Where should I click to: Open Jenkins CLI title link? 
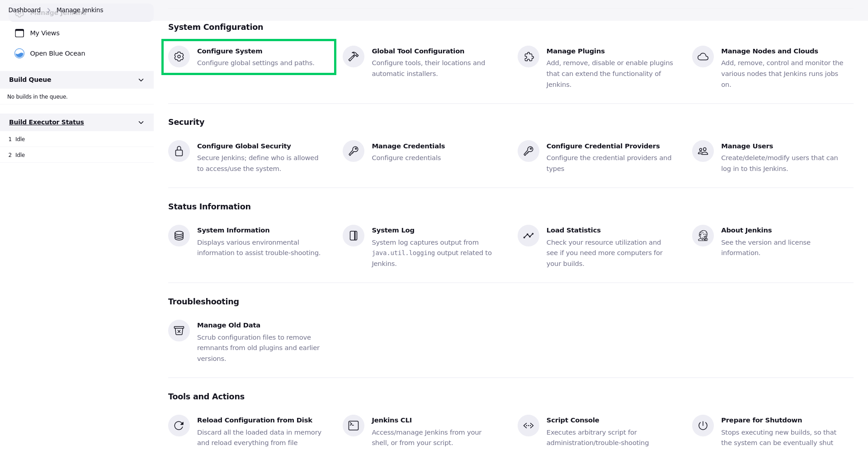(392, 420)
